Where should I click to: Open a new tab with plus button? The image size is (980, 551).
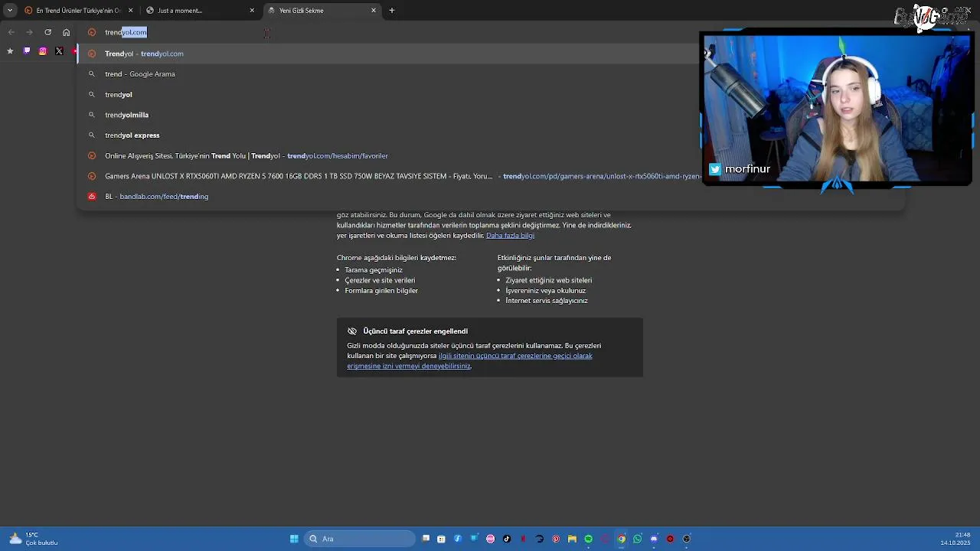(x=392, y=11)
